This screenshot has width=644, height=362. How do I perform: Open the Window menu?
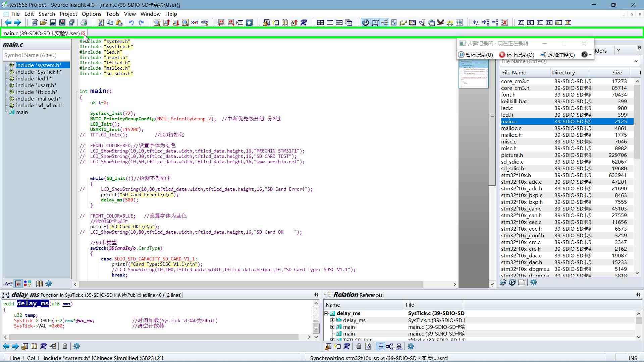pos(150,14)
